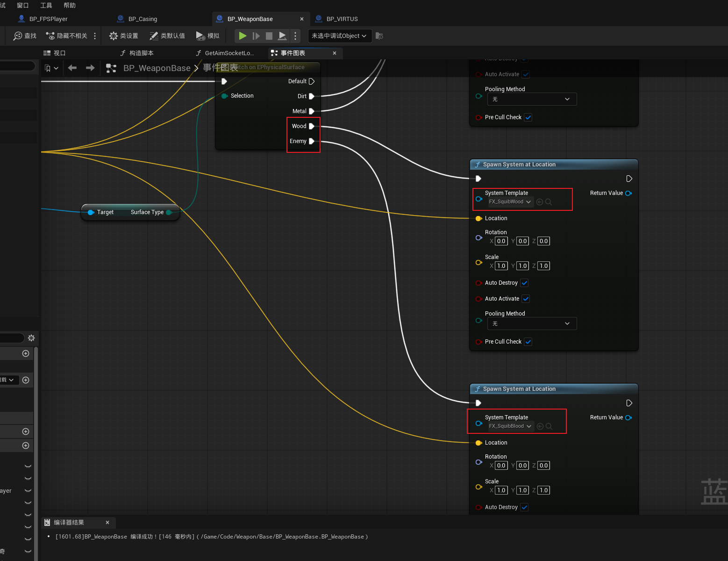The image size is (728, 561).
Task: Browse to FX_SquibBlood asset in content browser
Action: 549,426
